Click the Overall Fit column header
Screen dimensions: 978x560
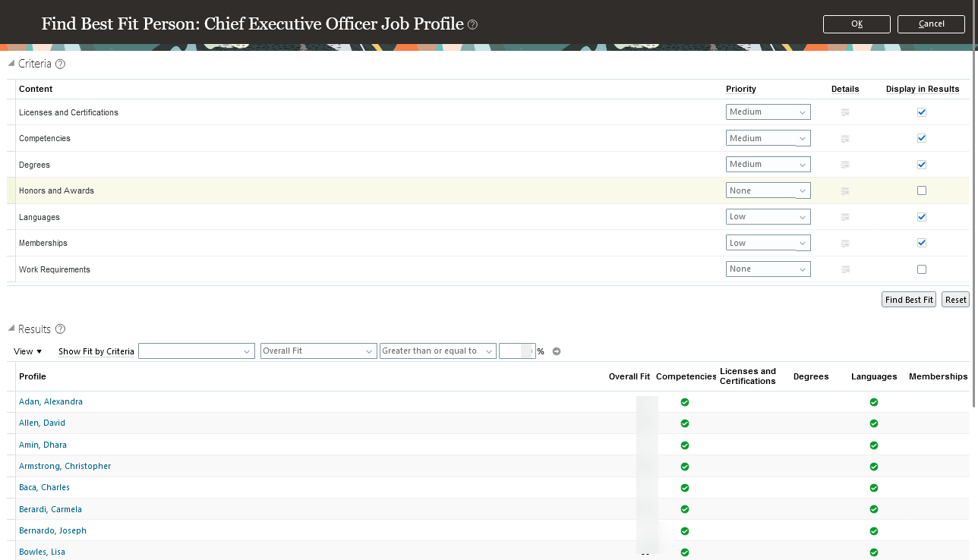click(629, 376)
